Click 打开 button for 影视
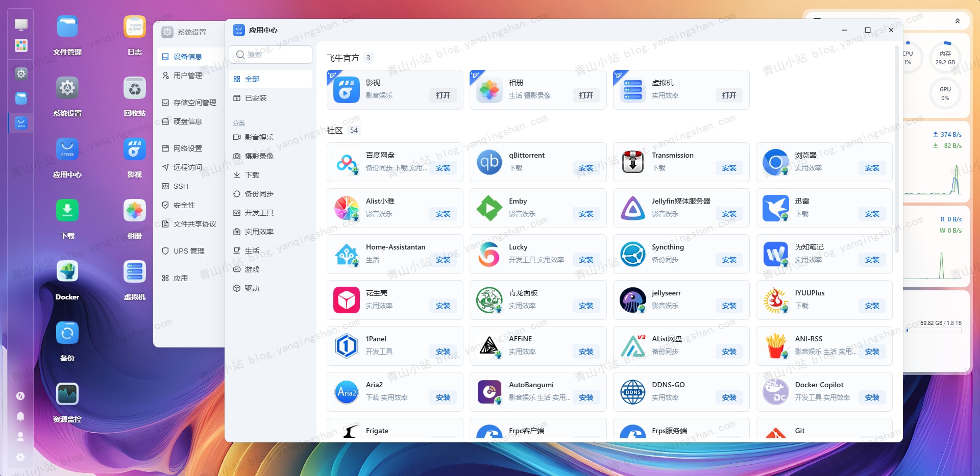 click(x=443, y=95)
